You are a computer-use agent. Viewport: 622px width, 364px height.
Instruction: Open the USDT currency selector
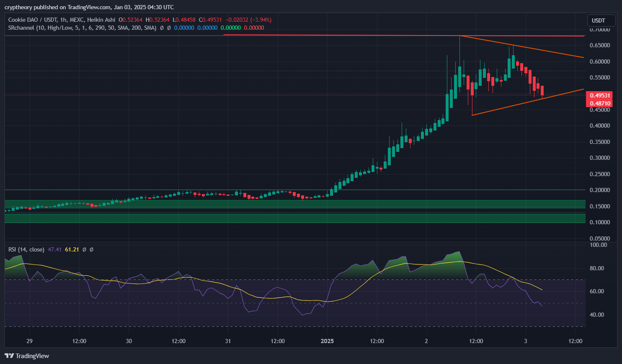[601, 21]
